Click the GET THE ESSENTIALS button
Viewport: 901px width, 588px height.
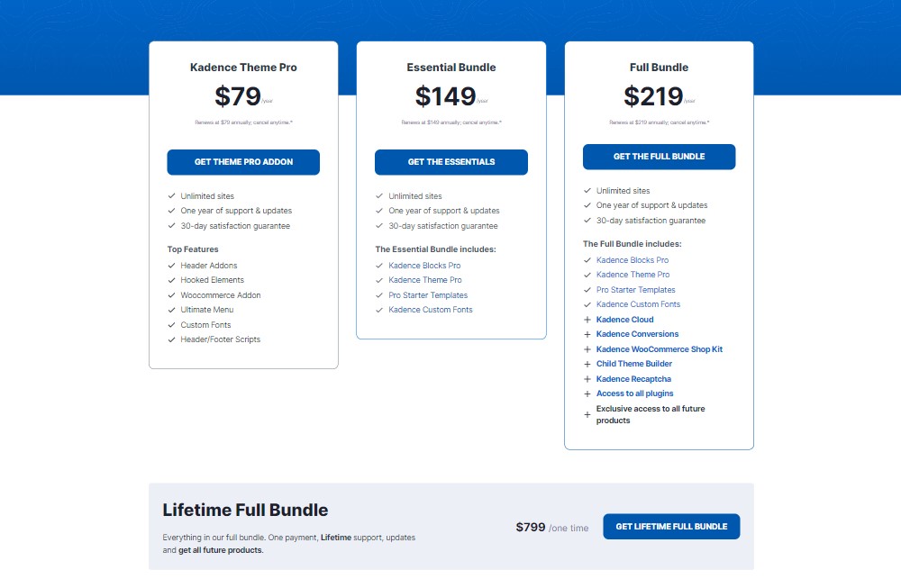(x=451, y=162)
